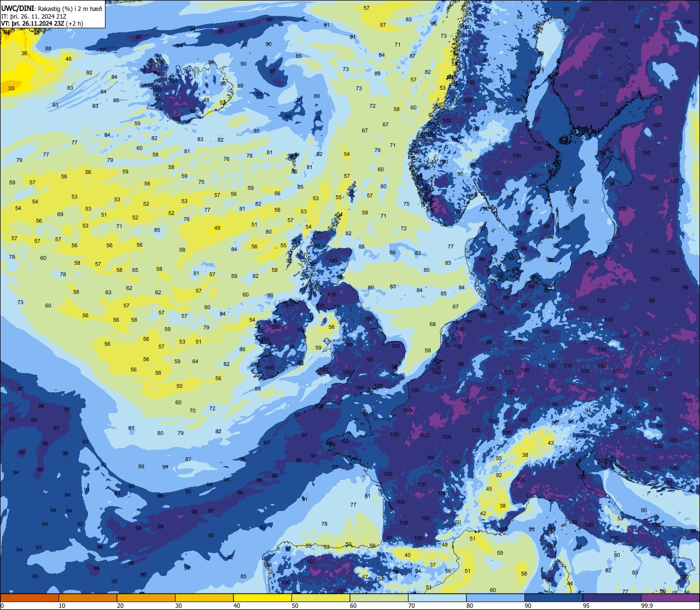Click the humidity value '65' on the map
The height and width of the screenshot is (610, 700).
(x=135, y=270)
